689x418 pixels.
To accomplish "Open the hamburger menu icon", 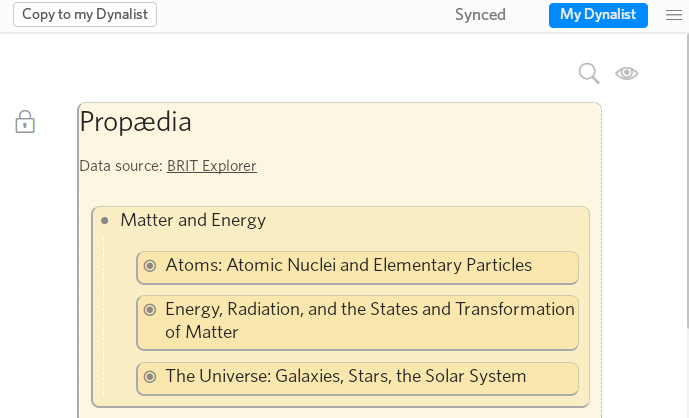I will (674, 15).
